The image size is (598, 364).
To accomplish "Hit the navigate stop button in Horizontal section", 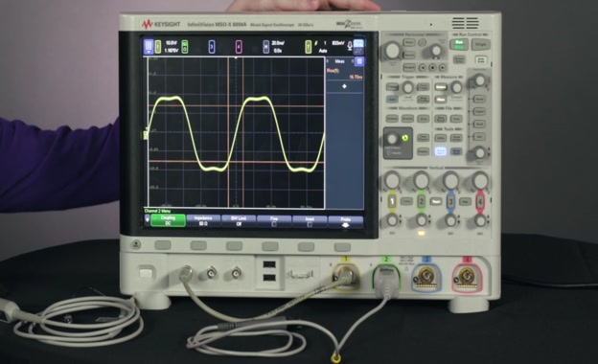I will click(432, 68).
